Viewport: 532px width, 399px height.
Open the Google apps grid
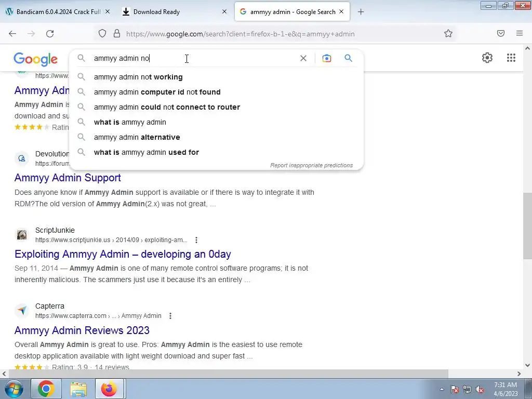point(511,58)
